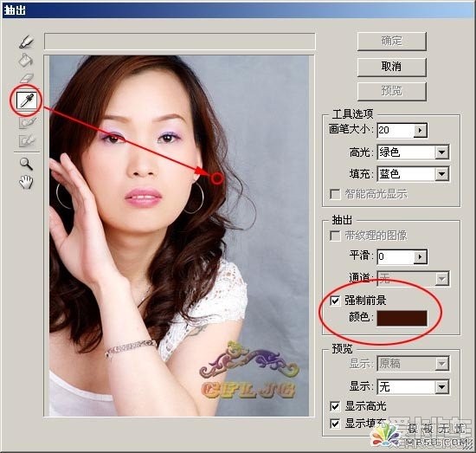Select the Zoom magnifier tool
This screenshot has width=476, height=453.
(x=26, y=164)
